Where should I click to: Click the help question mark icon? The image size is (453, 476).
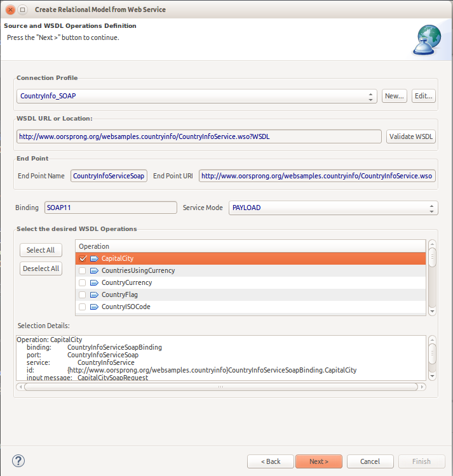(18, 461)
